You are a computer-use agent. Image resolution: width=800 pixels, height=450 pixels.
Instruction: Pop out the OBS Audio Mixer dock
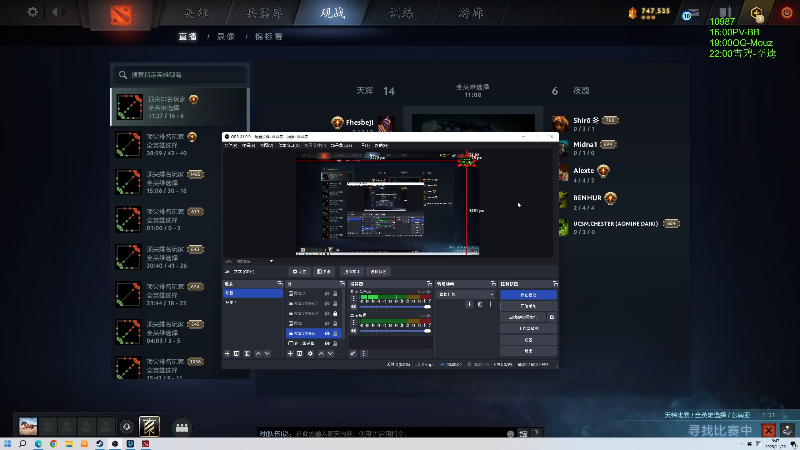tap(429, 284)
